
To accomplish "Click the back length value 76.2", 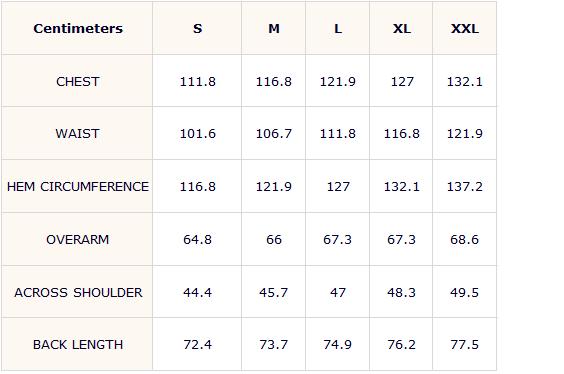I will coord(401,345).
